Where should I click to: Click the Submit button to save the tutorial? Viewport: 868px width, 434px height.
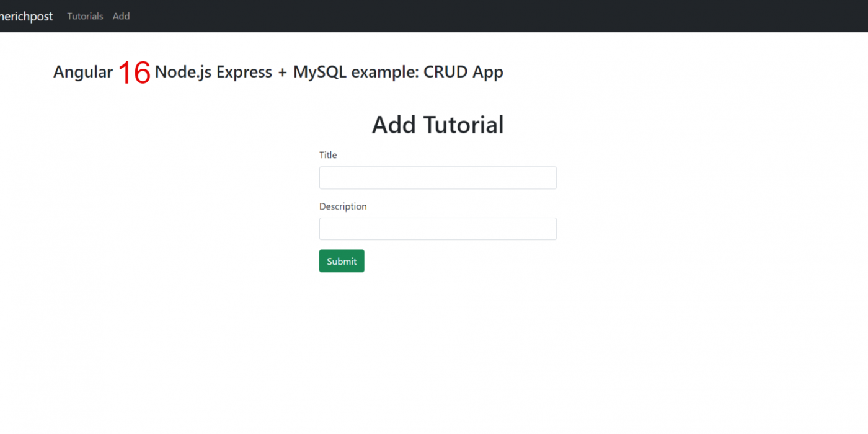coord(342,260)
